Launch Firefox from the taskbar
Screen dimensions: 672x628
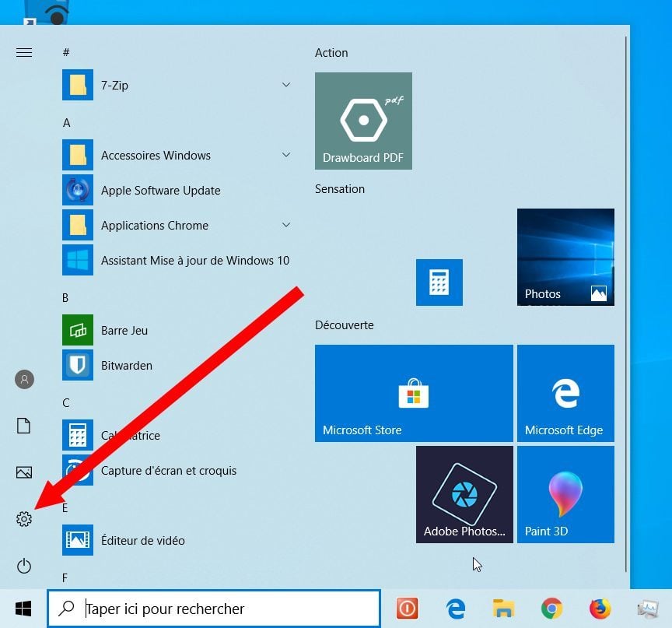600,609
